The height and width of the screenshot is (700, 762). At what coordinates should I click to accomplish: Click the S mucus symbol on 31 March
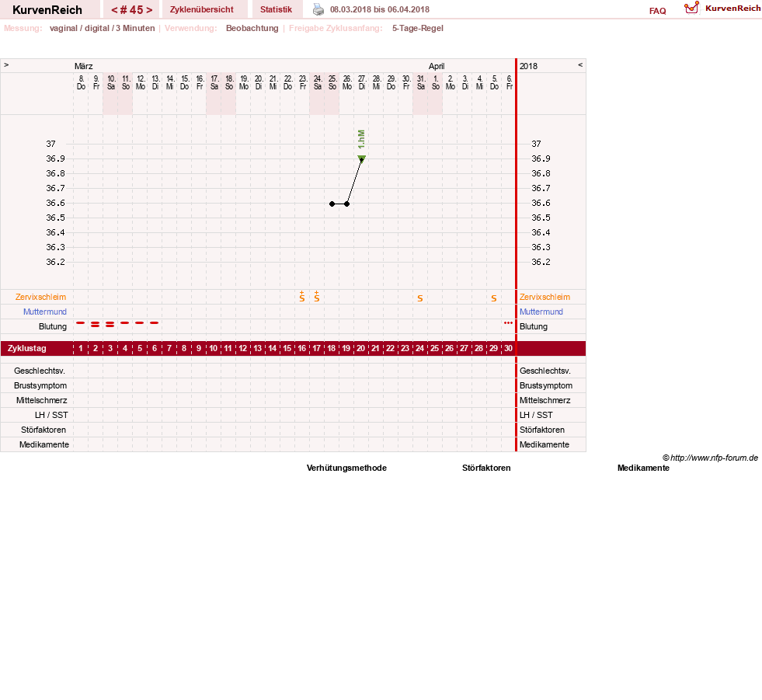coord(420,298)
